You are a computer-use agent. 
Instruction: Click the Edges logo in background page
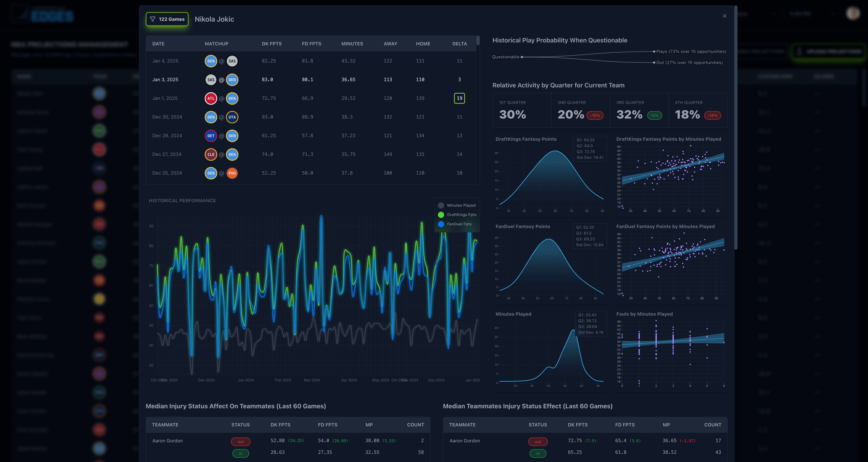(42, 14)
